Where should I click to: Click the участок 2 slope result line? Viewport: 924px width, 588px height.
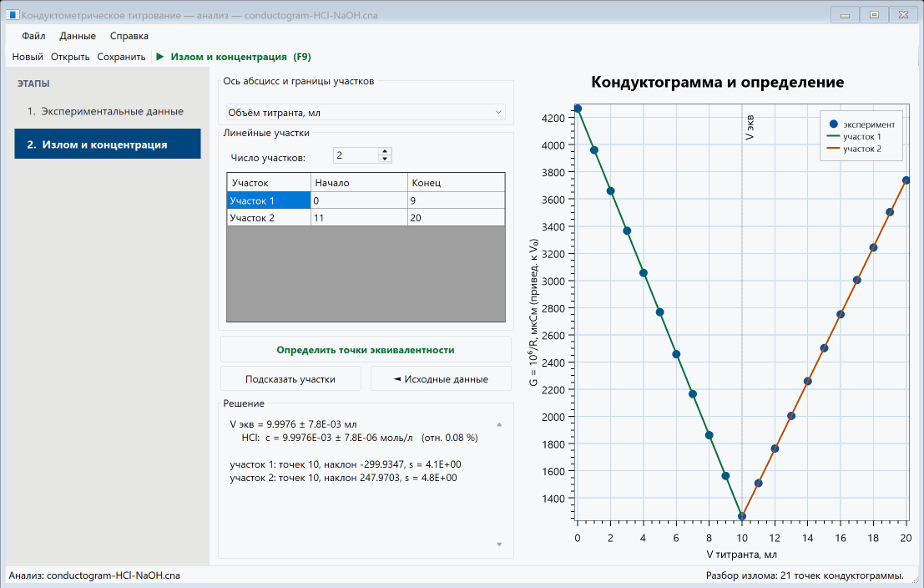344,478
